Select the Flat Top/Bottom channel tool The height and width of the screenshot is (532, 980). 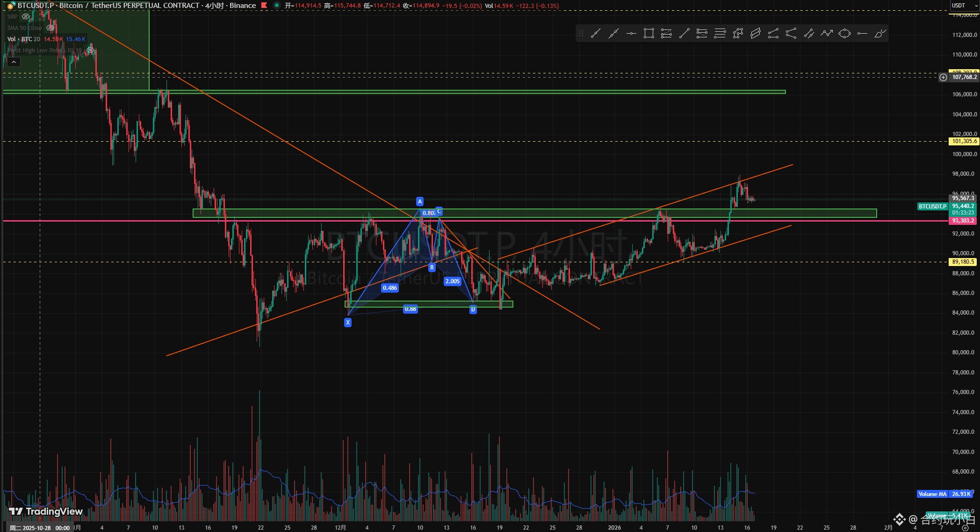(773, 33)
